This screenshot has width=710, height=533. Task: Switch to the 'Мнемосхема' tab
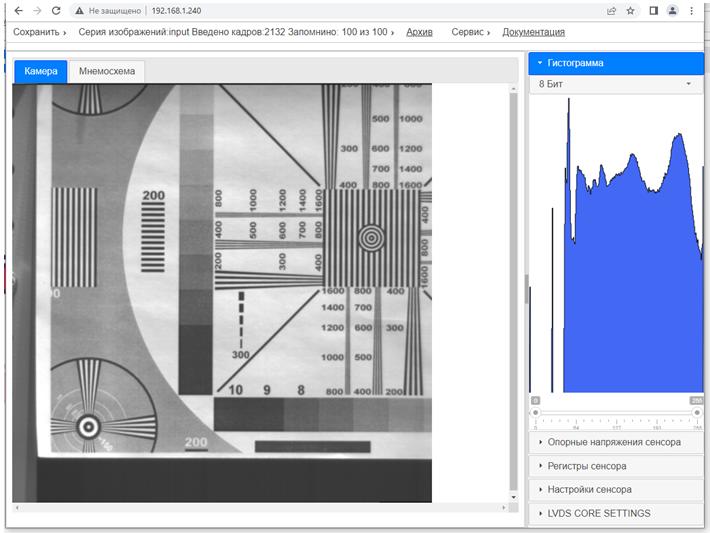[106, 71]
